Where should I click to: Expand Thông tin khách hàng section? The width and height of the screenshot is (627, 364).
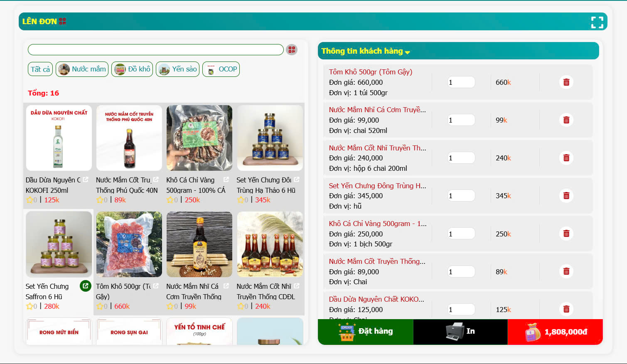366,51
